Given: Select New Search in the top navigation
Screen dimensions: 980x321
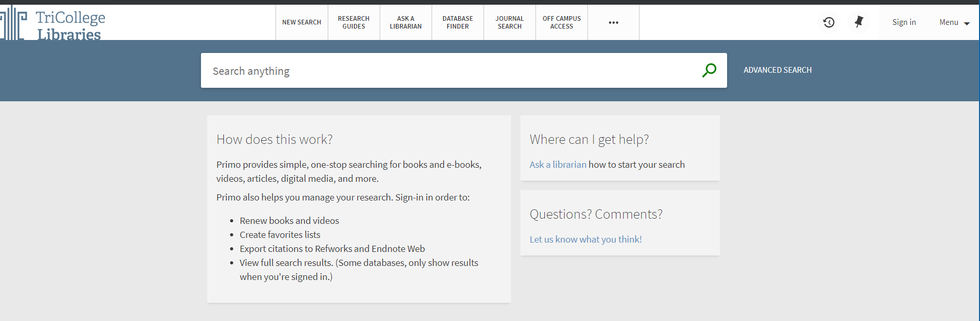Looking at the screenshot, I should (x=302, y=22).
